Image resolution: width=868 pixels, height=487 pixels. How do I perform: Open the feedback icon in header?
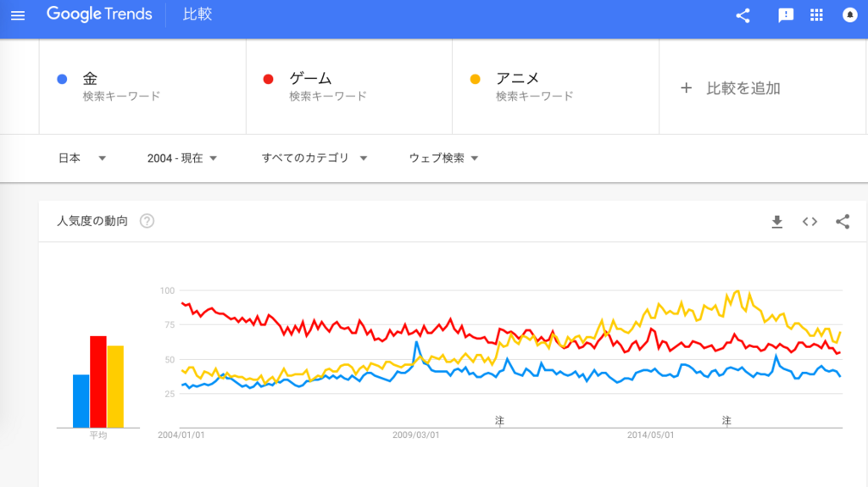(x=786, y=15)
